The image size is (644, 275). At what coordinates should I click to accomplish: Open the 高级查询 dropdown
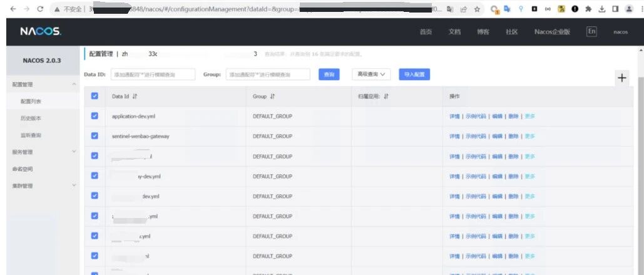pos(371,75)
